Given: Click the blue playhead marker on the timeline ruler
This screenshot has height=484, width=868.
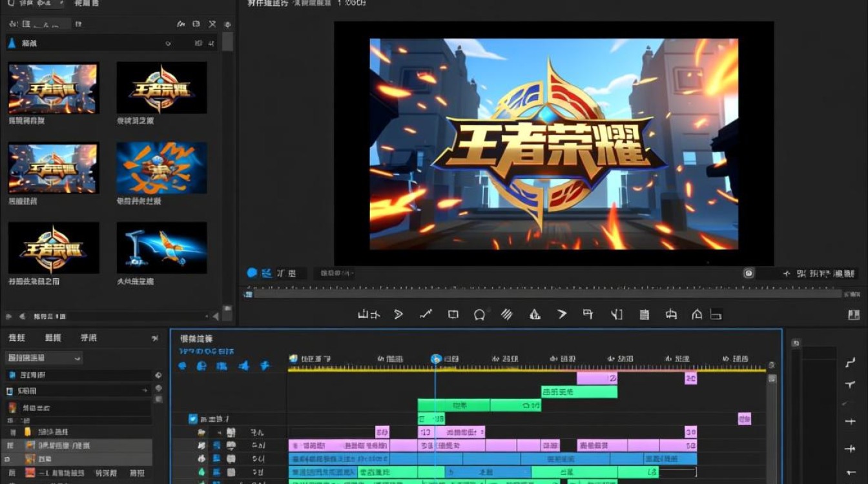Looking at the screenshot, I should pyautogui.click(x=436, y=359).
